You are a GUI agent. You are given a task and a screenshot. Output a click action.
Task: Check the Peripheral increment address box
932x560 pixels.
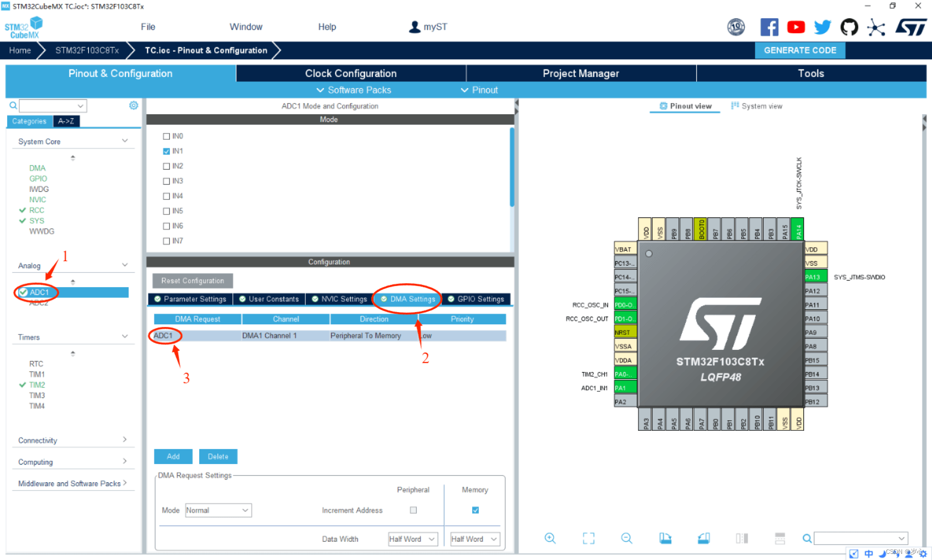point(413,510)
